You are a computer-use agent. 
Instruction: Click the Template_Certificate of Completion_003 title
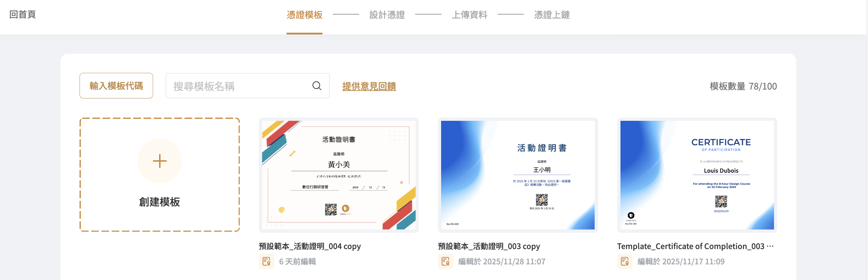(690, 246)
